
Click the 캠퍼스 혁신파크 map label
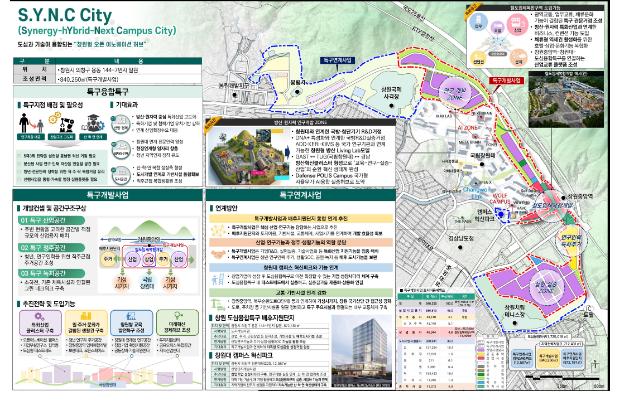pos(486,216)
